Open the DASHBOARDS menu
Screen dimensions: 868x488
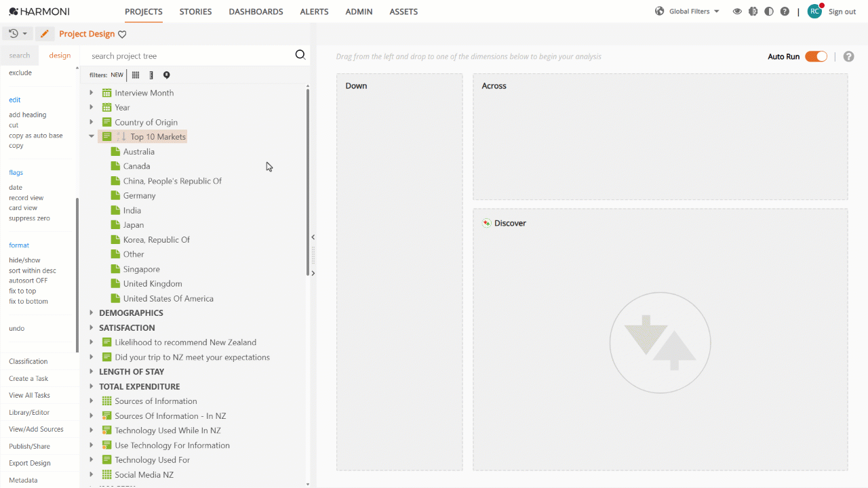point(256,12)
